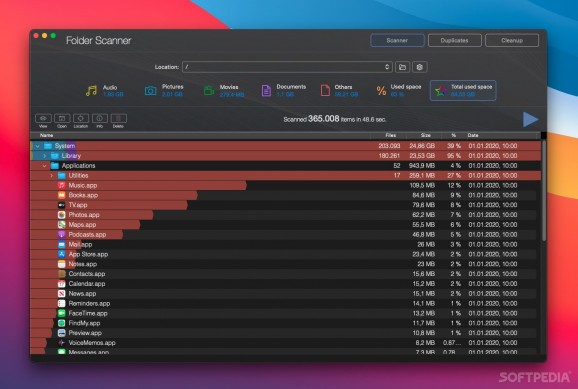Click the App Store.app icon
Image resolution: width=578 pixels, height=389 pixels.
[62, 254]
